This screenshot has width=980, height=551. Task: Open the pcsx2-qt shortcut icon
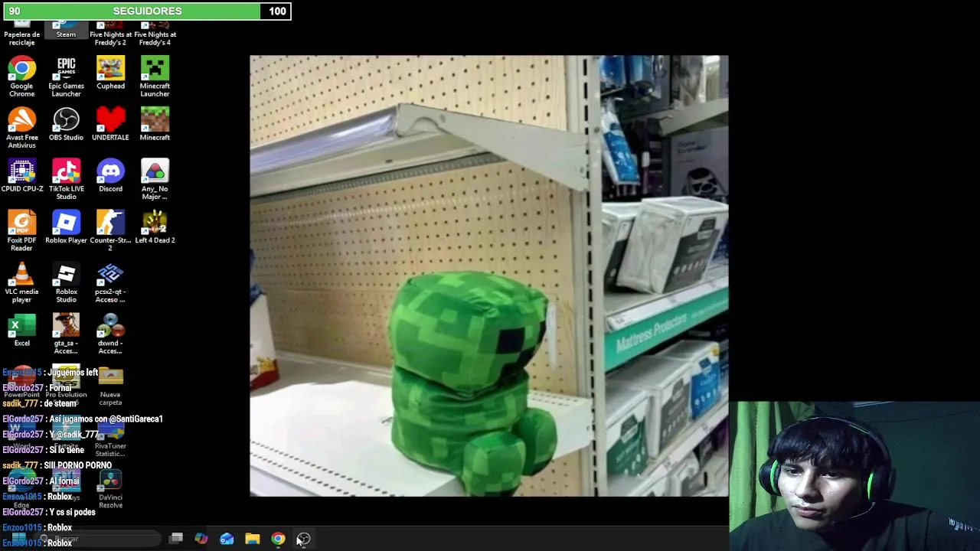click(110, 282)
